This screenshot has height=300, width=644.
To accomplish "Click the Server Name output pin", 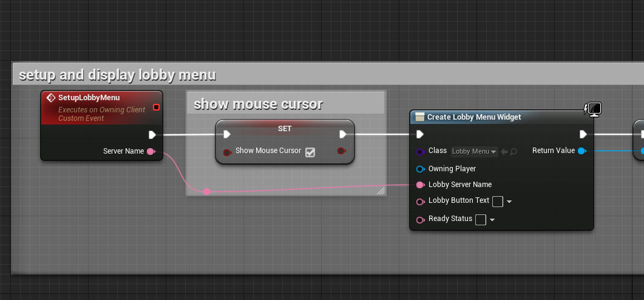I will tap(151, 151).
